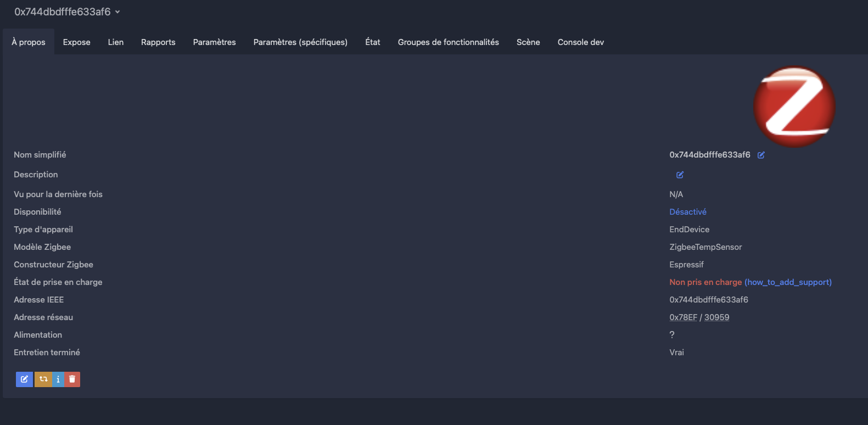Click the Désactivé availability link

(688, 212)
